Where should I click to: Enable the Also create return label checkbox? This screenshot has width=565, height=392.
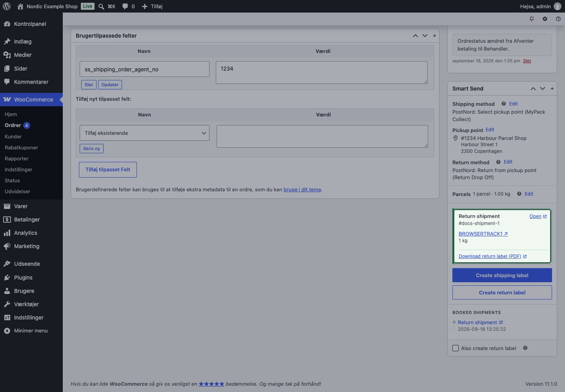click(456, 348)
